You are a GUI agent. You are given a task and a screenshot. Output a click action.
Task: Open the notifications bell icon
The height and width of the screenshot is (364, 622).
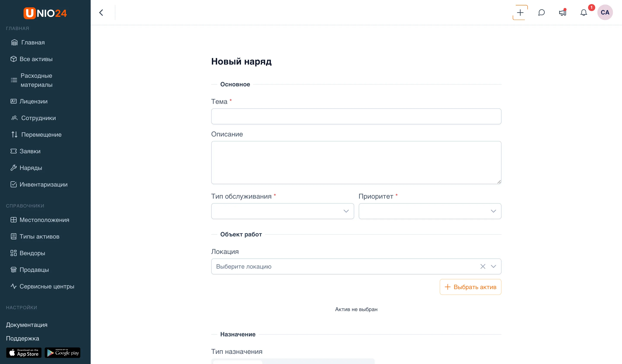pos(584,13)
